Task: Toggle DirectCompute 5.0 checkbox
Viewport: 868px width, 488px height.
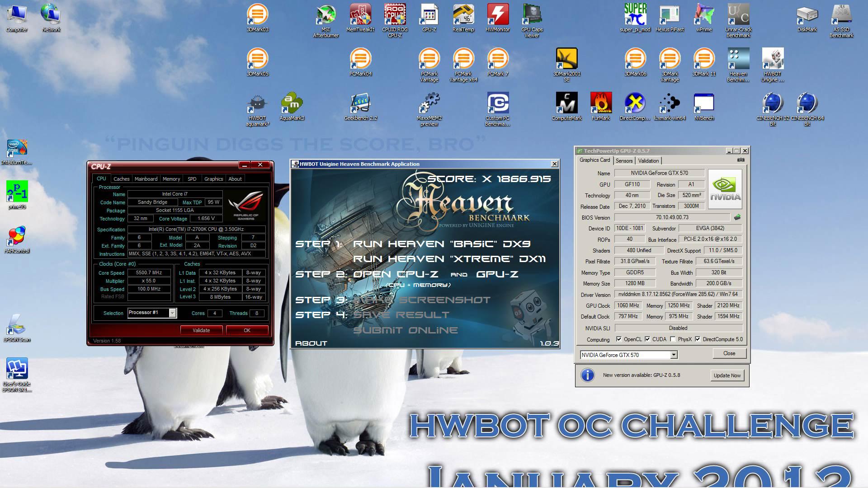Action: tap(698, 339)
